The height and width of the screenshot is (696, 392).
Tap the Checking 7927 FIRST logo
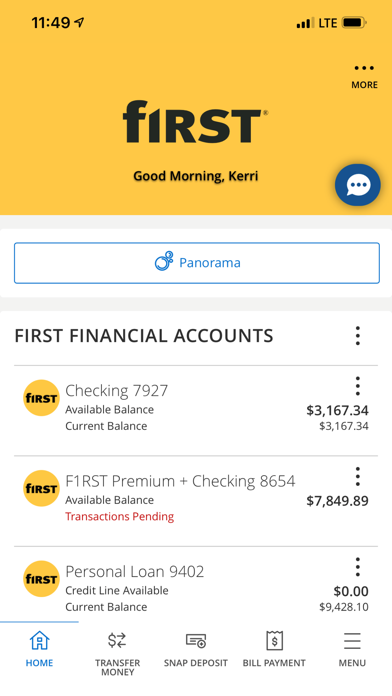(x=41, y=398)
